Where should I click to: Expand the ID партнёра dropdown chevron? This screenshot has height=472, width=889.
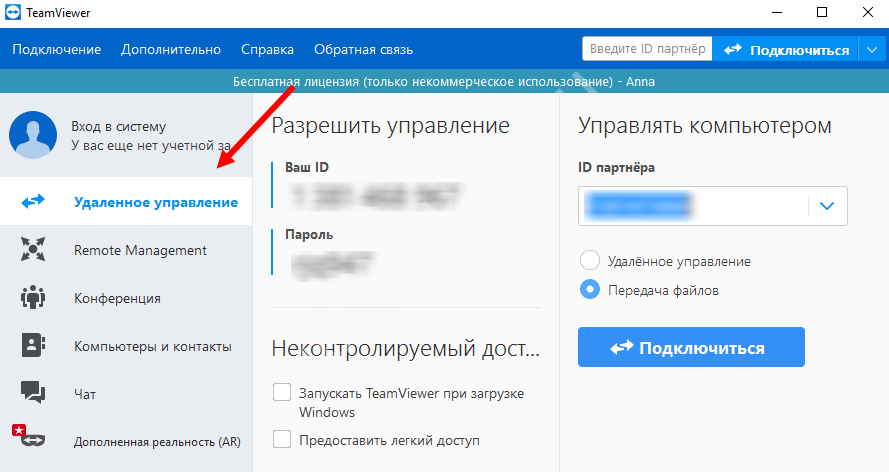827,206
